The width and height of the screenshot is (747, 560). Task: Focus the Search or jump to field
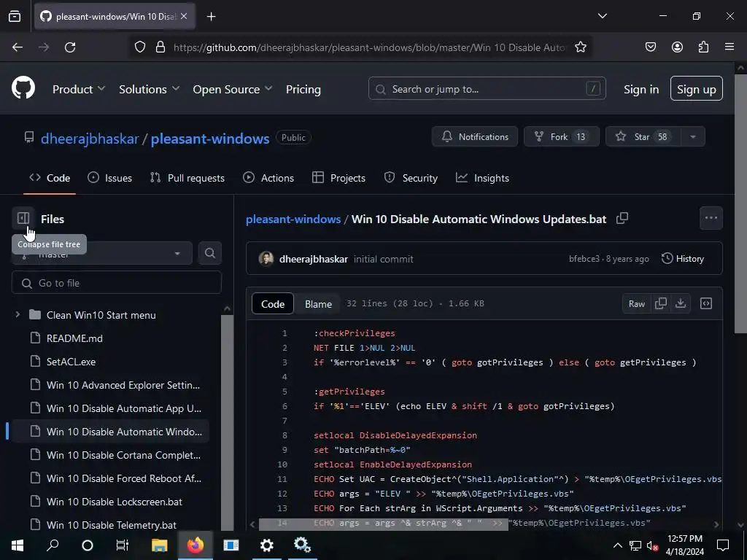[487, 88]
